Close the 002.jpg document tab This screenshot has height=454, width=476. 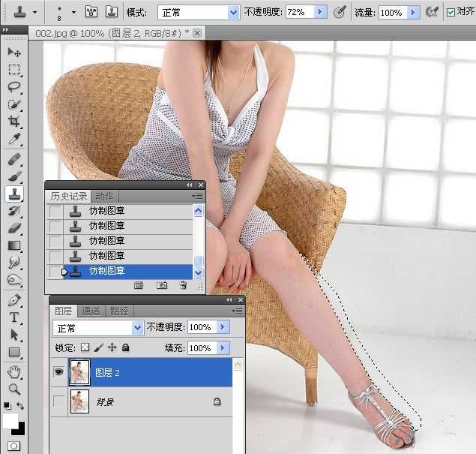(x=197, y=33)
